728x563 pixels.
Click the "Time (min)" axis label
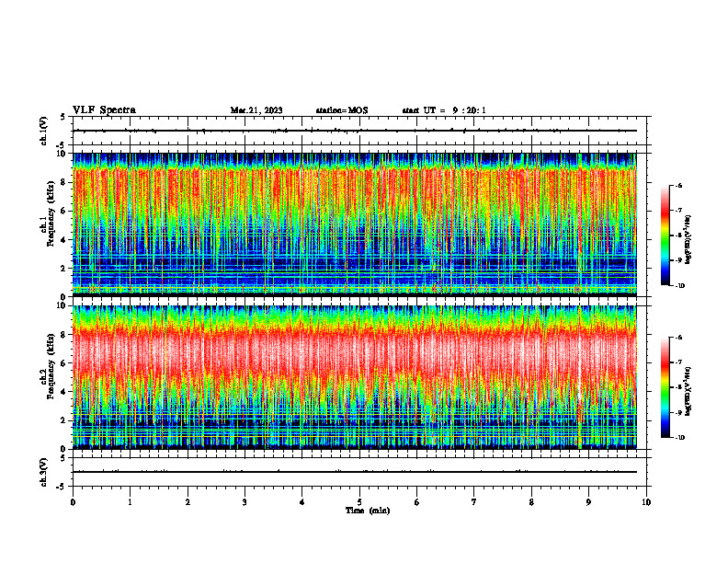(368, 511)
